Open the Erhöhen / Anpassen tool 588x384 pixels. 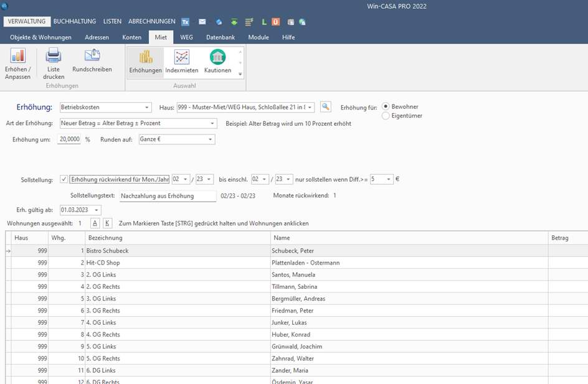tap(17, 63)
